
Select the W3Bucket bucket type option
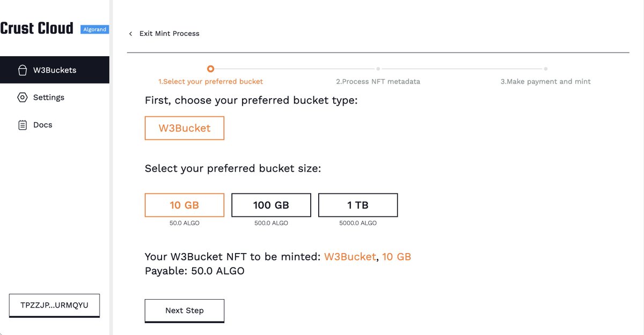[184, 129]
